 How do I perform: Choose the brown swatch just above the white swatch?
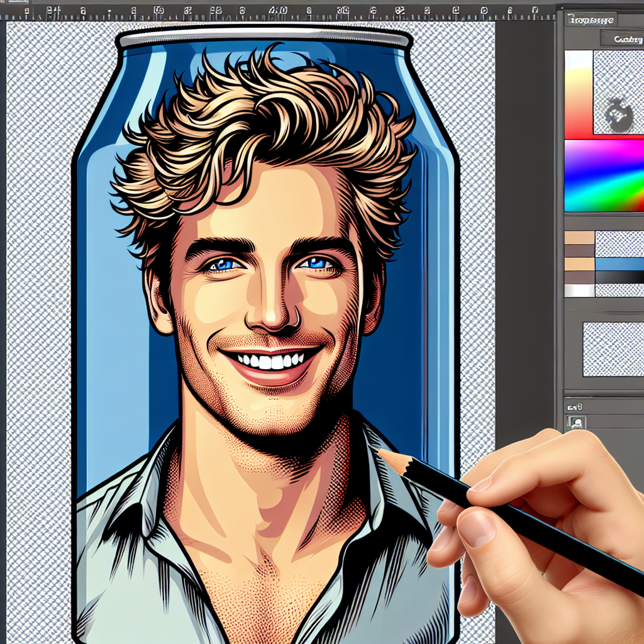pos(579,277)
